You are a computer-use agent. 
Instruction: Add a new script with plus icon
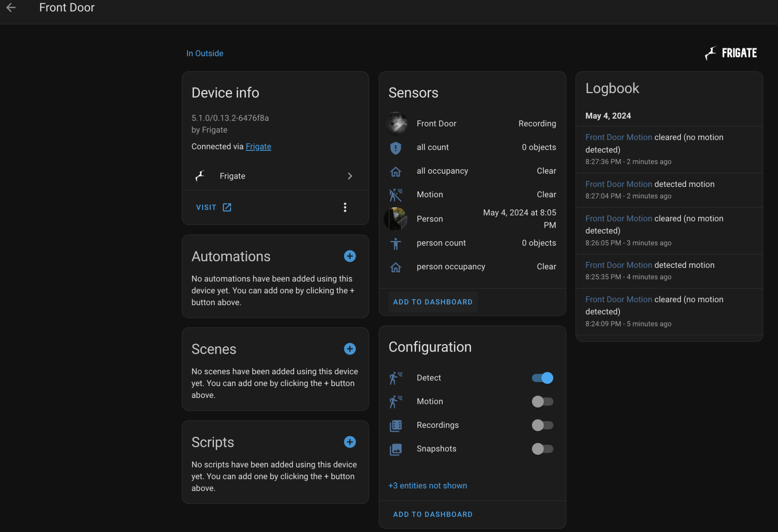coord(349,442)
